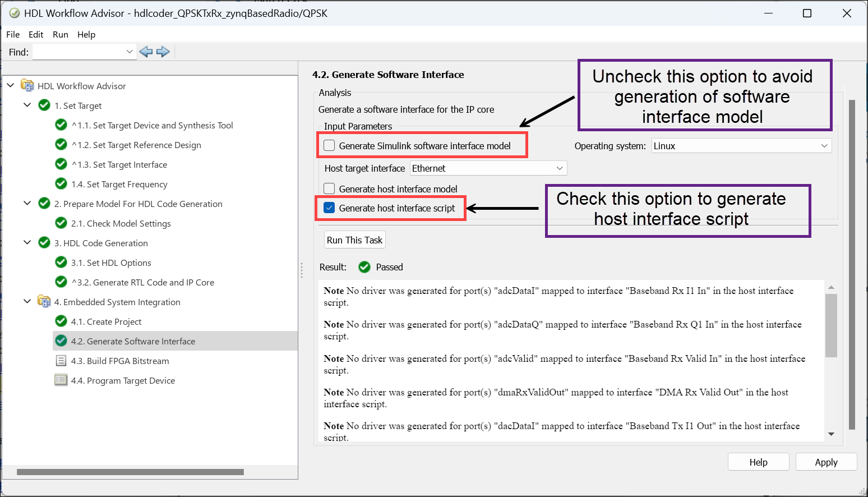Collapse the HDL Code Generation tree node
Screen dimensions: 868x497
pyautogui.click(x=27, y=243)
